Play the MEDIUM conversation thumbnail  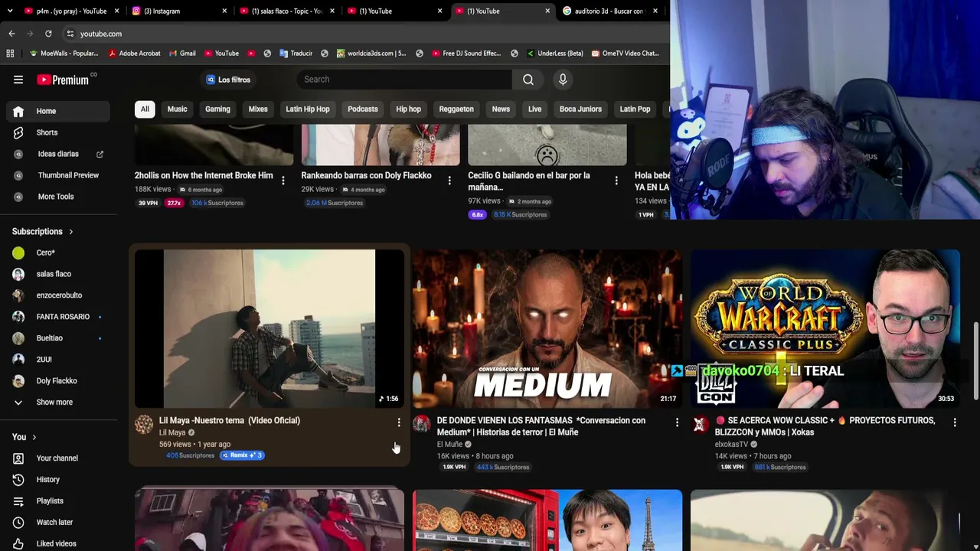pos(547,329)
